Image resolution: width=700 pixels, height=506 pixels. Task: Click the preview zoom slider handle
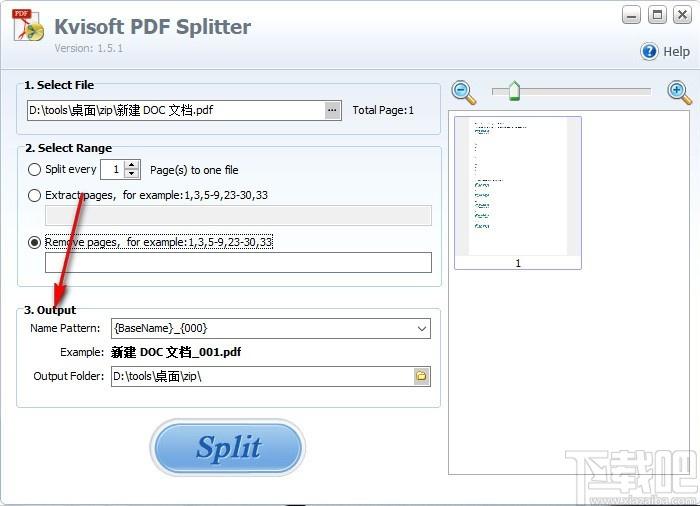click(x=514, y=91)
